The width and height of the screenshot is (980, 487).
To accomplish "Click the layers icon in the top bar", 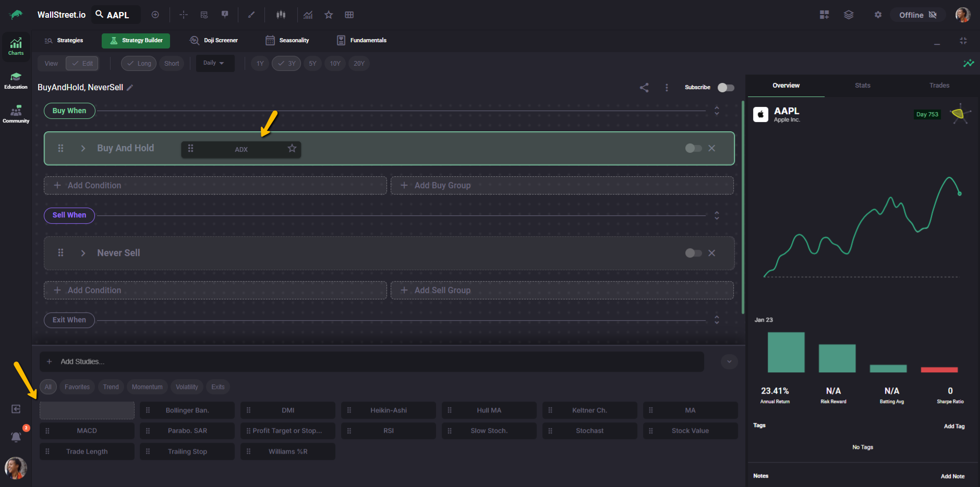I will [849, 15].
